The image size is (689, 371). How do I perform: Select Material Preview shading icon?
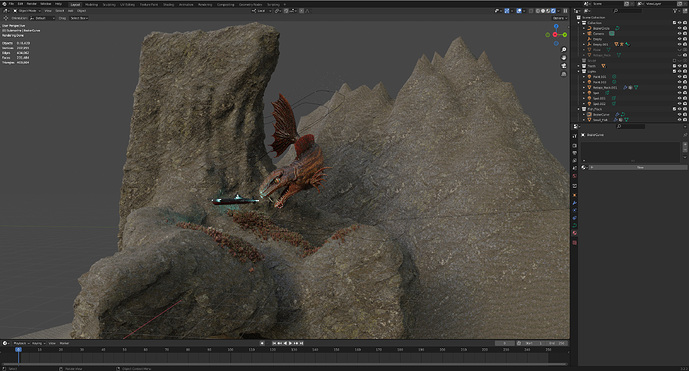click(548, 11)
